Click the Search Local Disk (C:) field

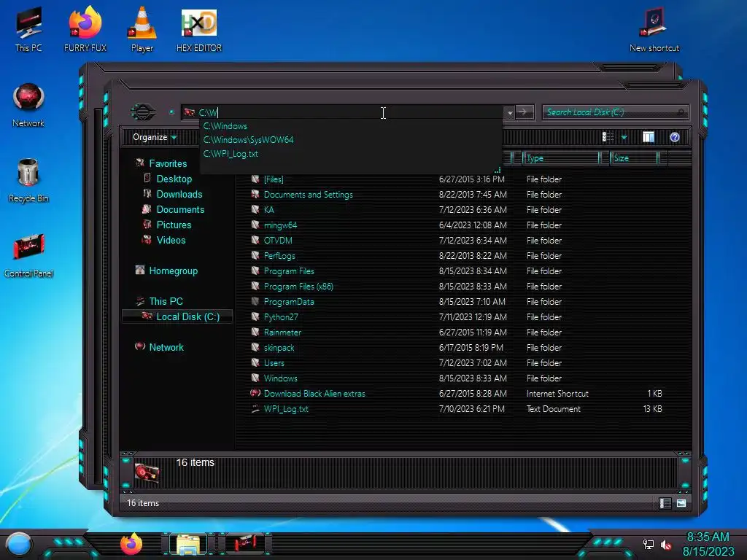(615, 112)
